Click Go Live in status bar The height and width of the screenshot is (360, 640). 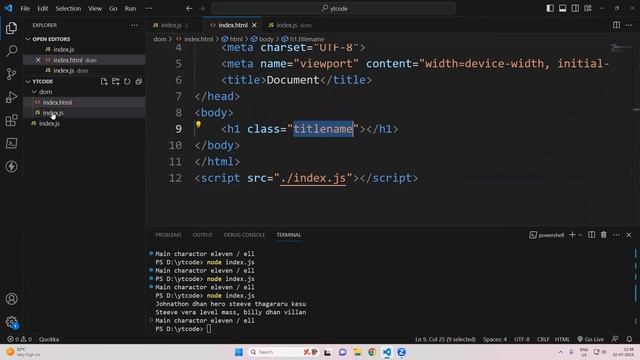pos(591,340)
